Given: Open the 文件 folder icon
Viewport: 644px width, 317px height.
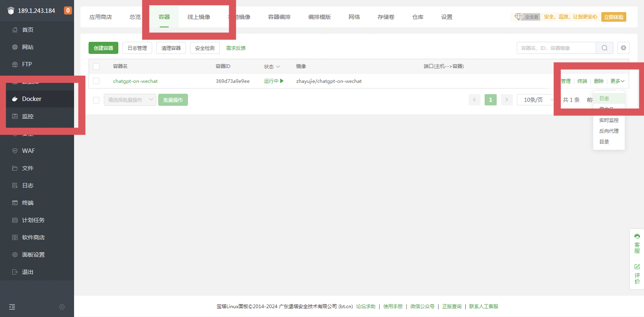Looking at the screenshot, I should point(15,168).
